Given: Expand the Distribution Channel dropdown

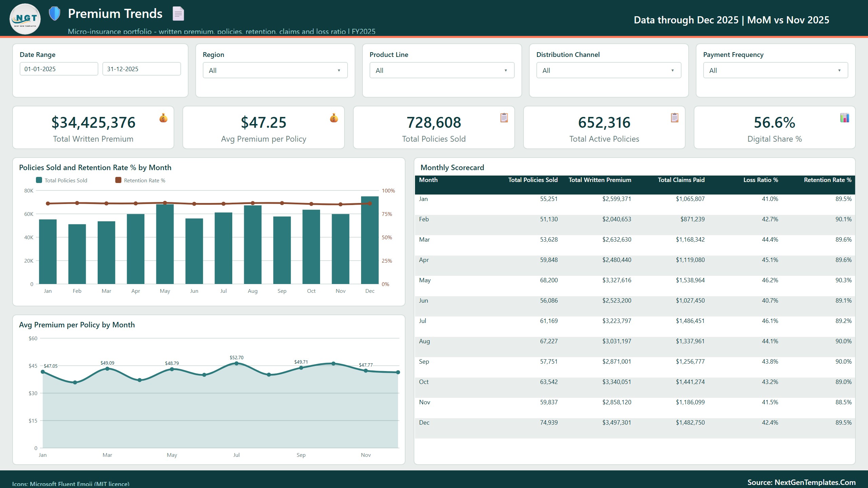Looking at the screenshot, I should (x=609, y=70).
